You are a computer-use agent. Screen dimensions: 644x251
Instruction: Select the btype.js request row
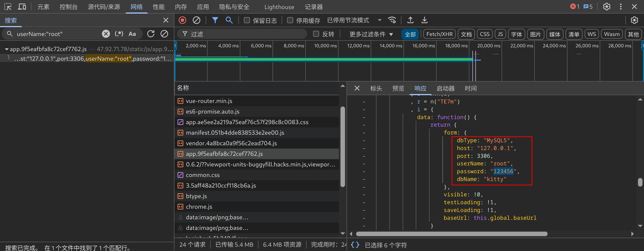coord(257,196)
